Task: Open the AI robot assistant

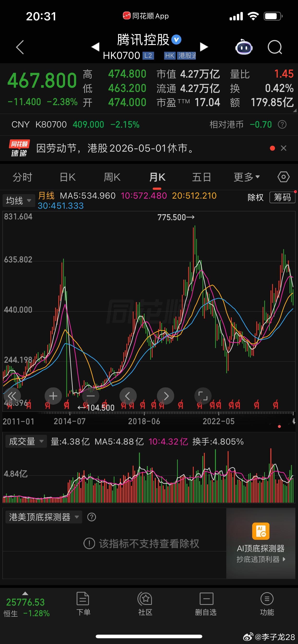Action: 244,47
